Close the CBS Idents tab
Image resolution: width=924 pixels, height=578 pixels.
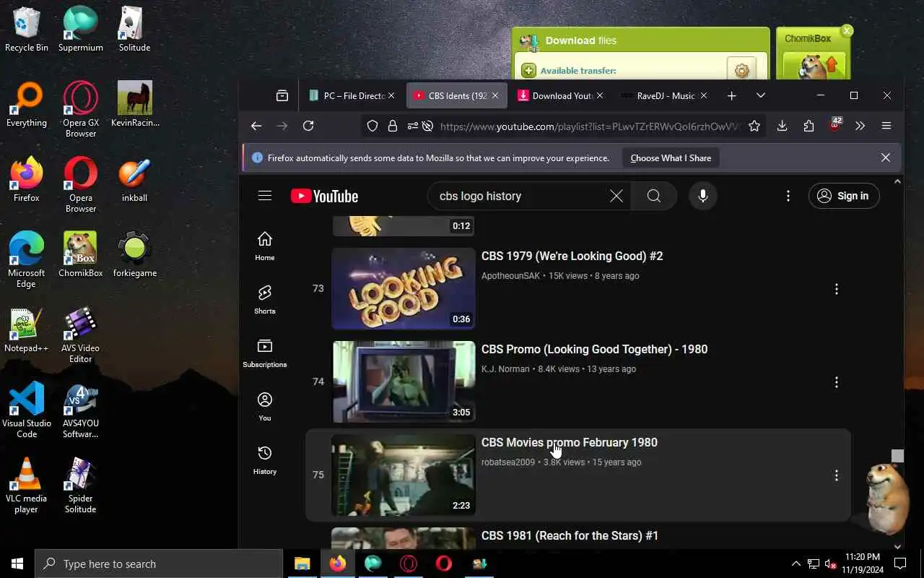coord(494,95)
